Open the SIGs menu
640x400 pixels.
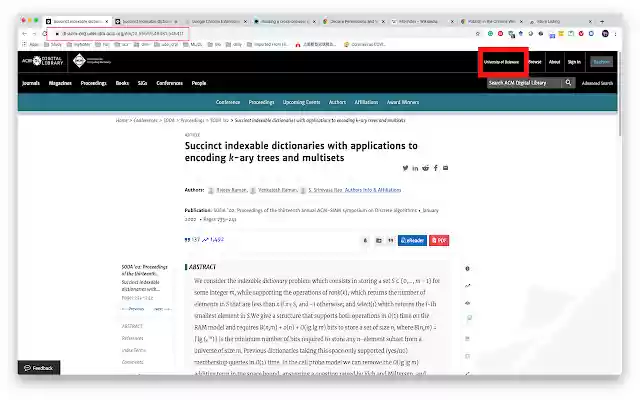tap(142, 83)
